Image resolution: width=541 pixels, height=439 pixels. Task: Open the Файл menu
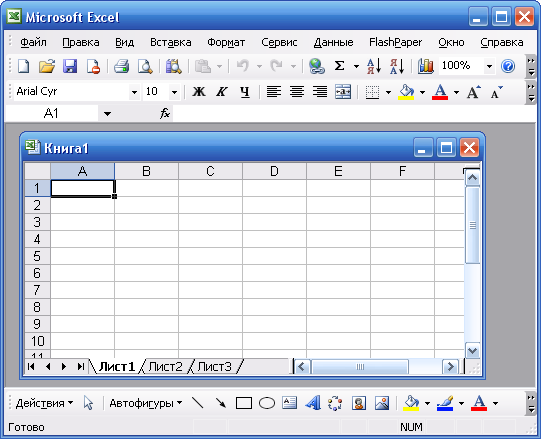pyautogui.click(x=33, y=42)
